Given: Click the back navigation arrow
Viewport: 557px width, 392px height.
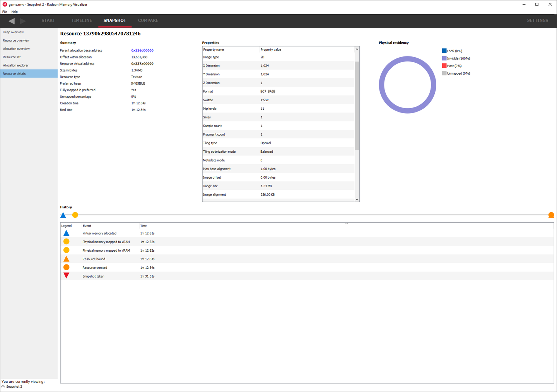Looking at the screenshot, I should click(11, 21).
